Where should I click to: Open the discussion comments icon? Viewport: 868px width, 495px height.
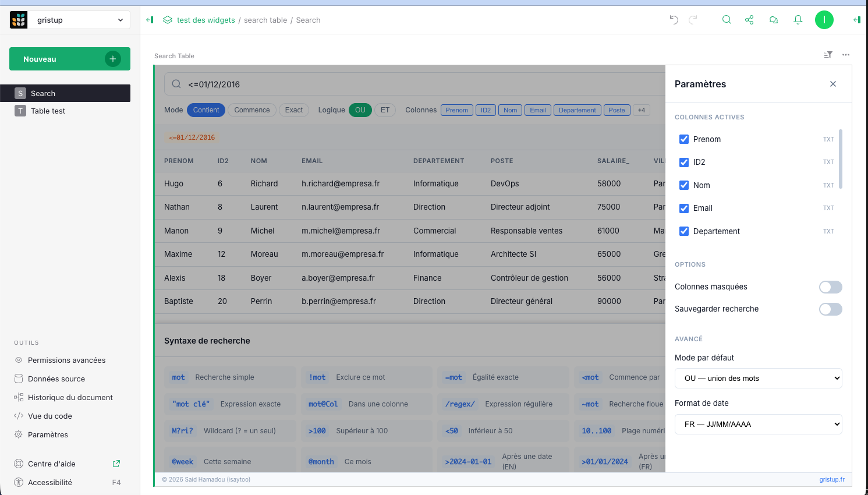coord(774,20)
